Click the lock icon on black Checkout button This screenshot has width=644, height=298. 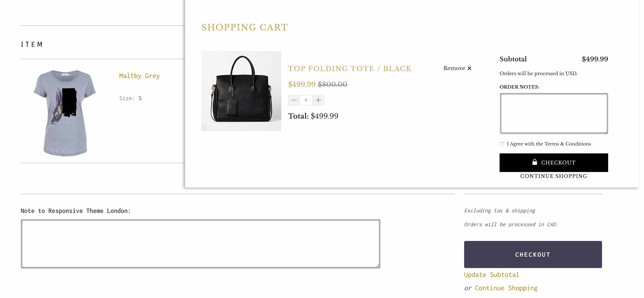click(535, 162)
